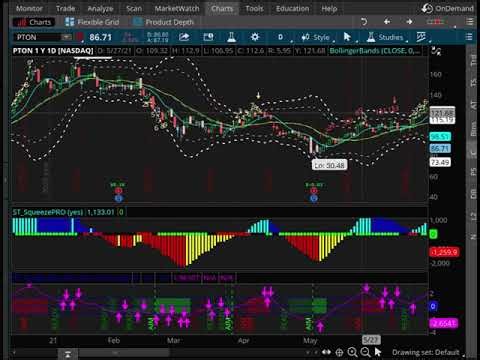Click the share chart icon
This screenshot has width=480, height=360.
point(184,37)
